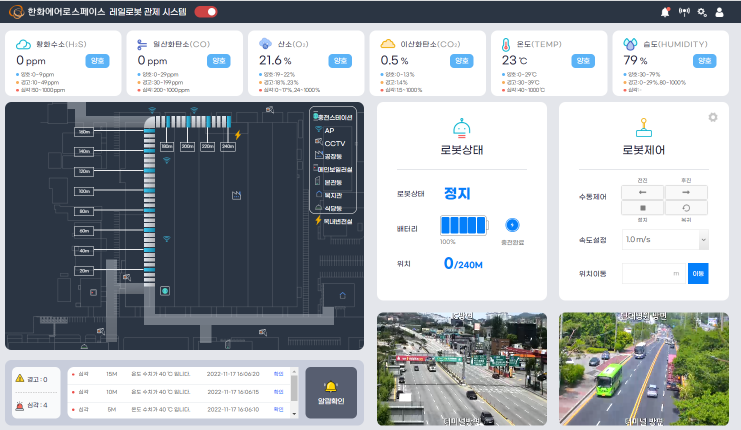Click the charging method circular icon
741x430 pixels.
click(x=513, y=225)
